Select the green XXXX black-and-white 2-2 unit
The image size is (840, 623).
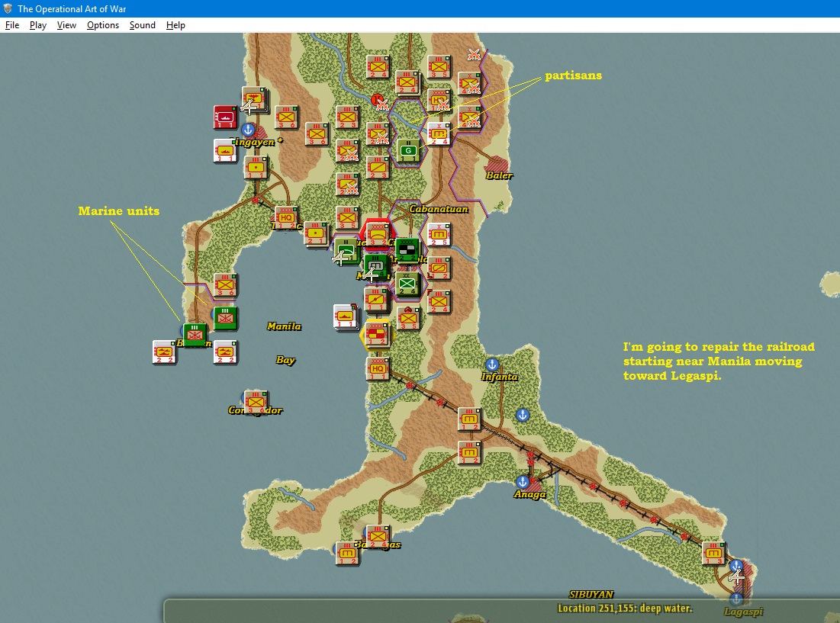pyautogui.click(x=407, y=250)
